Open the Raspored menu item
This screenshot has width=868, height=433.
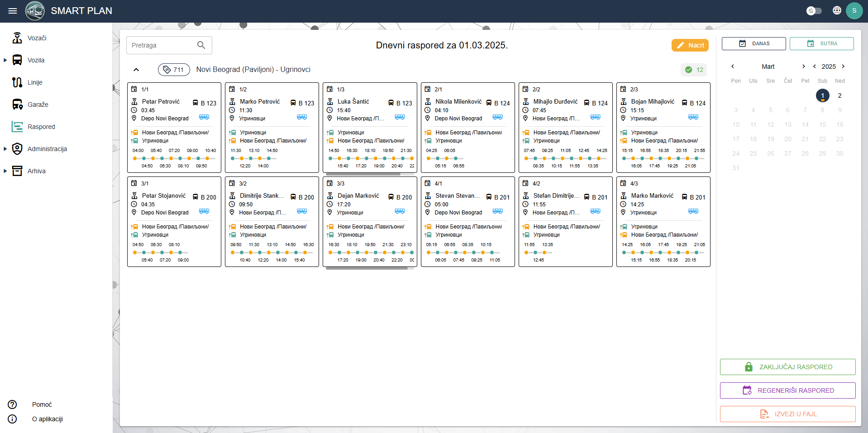[x=41, y=127]
